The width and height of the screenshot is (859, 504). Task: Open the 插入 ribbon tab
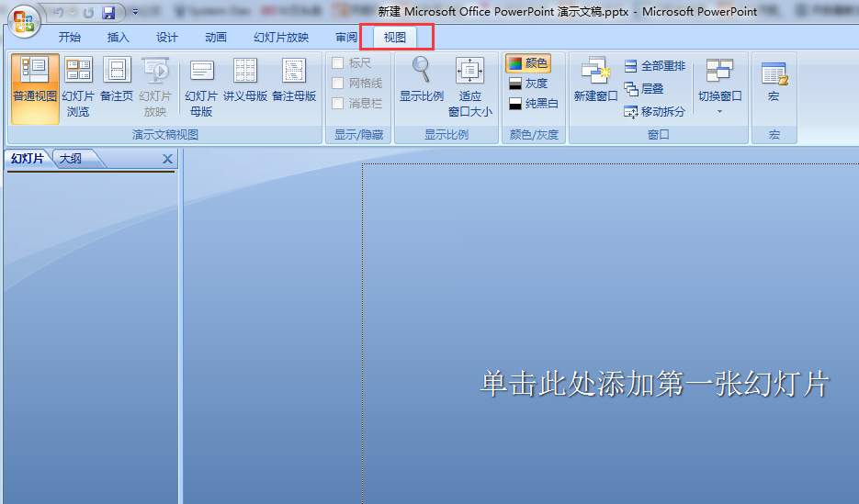point(118,38)
